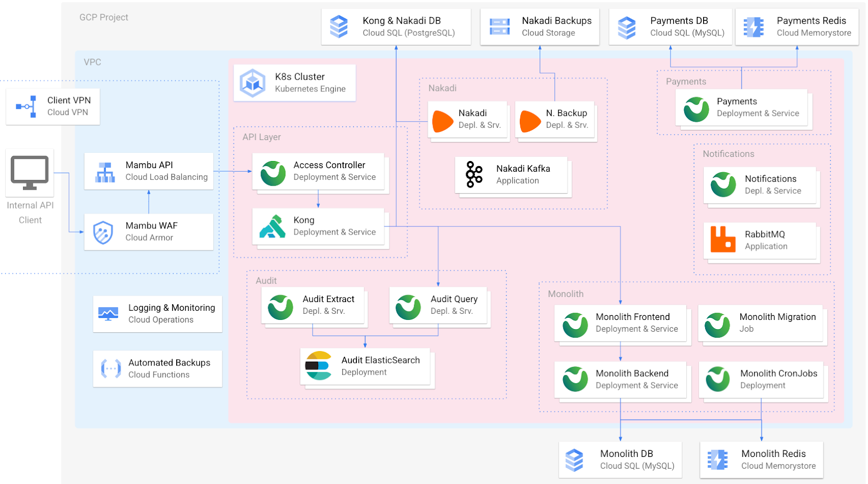The image size is (868, 484).
Task: Click the Mambu API load balancing icon
Action: [105, 172]
